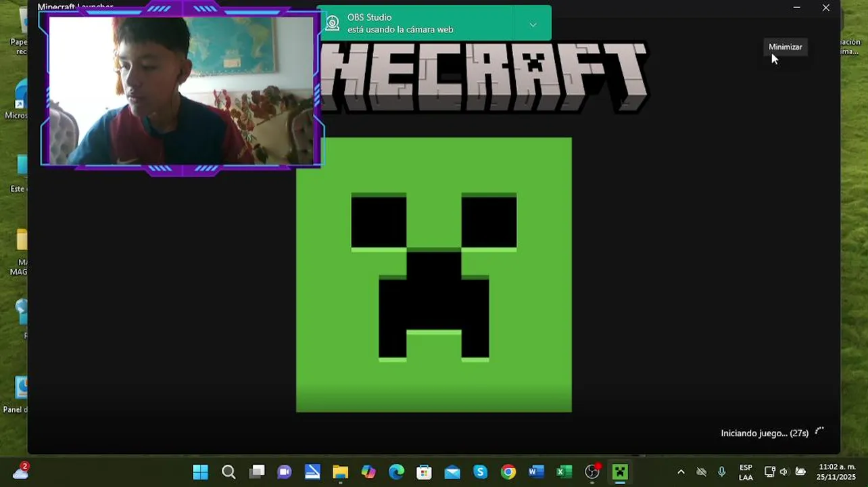Open the Mail app from taskbar

[x=452, y=471]
